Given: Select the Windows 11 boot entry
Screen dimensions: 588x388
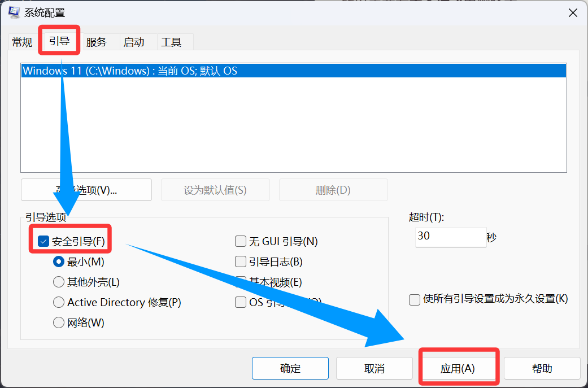Looking at the screenshot, I should click(x=130, y=71).
